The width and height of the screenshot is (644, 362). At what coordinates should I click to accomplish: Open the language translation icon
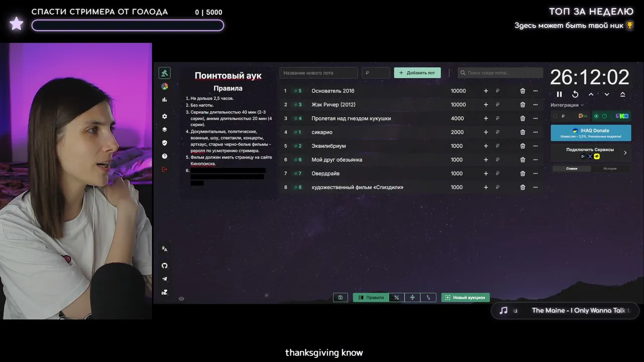coord(165,249)
